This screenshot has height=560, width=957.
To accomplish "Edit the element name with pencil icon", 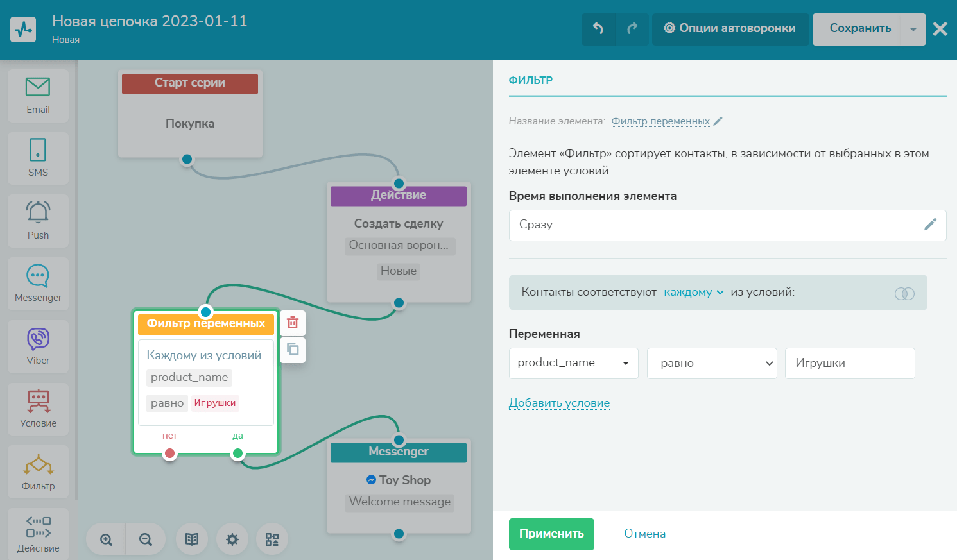I will 718,121.
